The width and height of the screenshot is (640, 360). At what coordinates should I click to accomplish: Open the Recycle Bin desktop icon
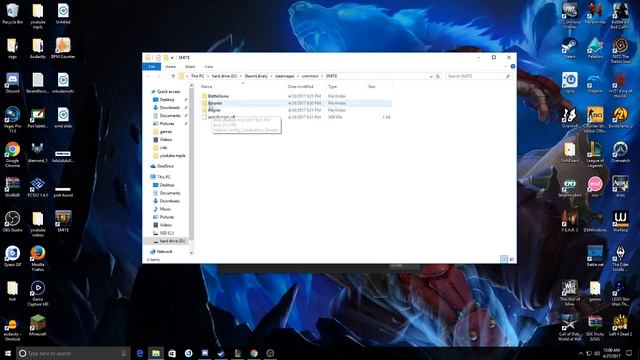(12, 13)
